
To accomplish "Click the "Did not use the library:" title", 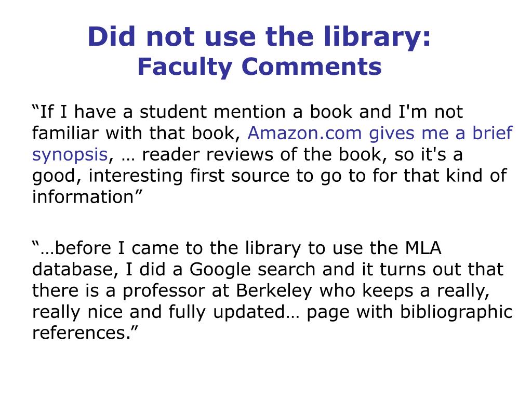I will (x=259, y=37).
